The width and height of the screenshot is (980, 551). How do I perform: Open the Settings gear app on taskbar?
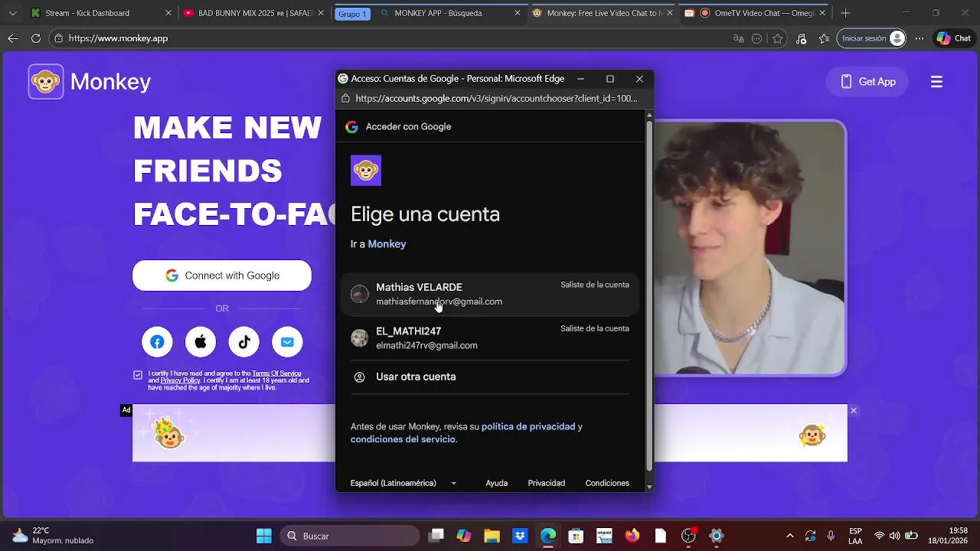[717, 536]
